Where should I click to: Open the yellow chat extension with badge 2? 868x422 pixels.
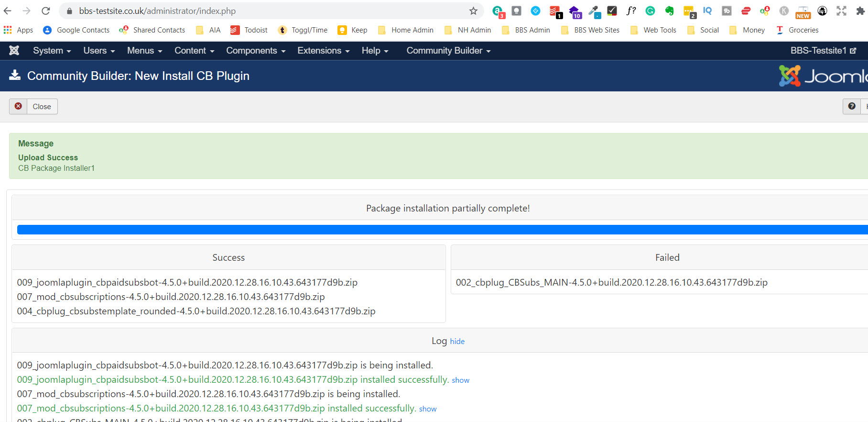tap(689, 11)
